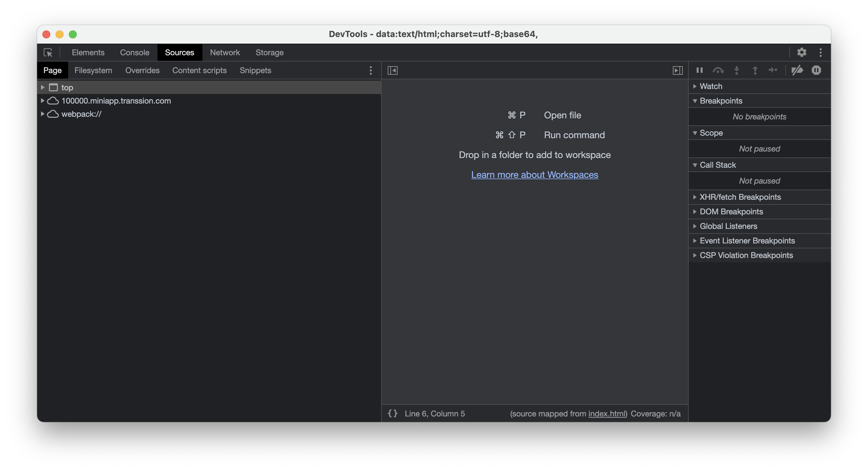
Task: Open Learn more about Workspaces link
Action: [534, 174]
